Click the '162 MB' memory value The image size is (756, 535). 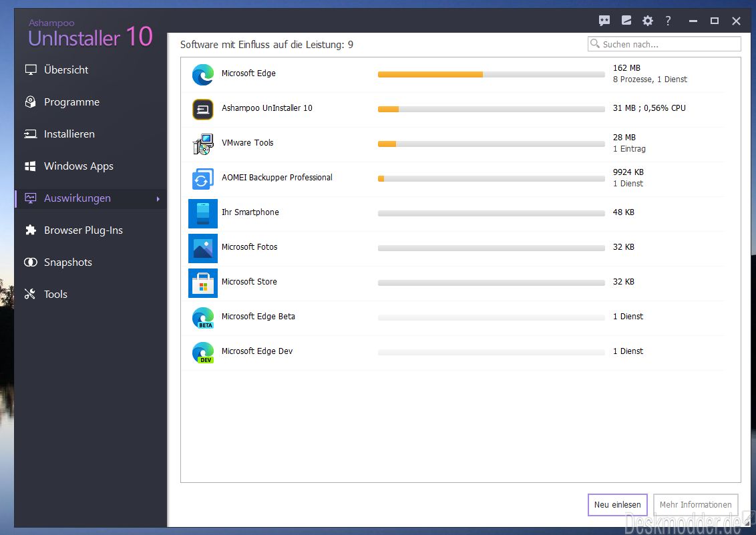pyautogui.click(x=626, y=68)
